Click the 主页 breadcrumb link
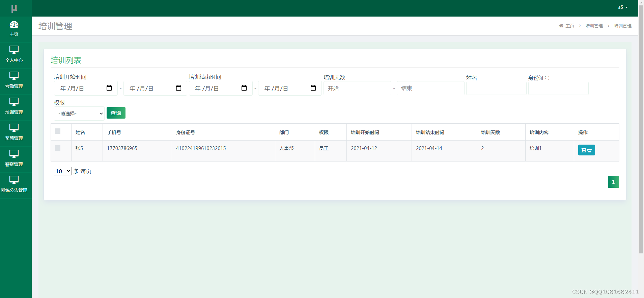Viewport: 644px width, 298px height. click(x=570, y=26)
